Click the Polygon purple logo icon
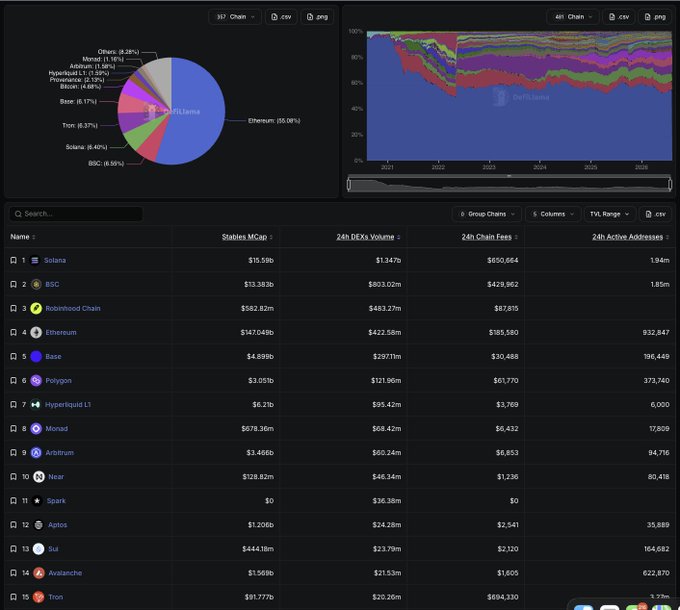This screenshot has width=680, height=610. pyautogui.click(x=36, y=380)
